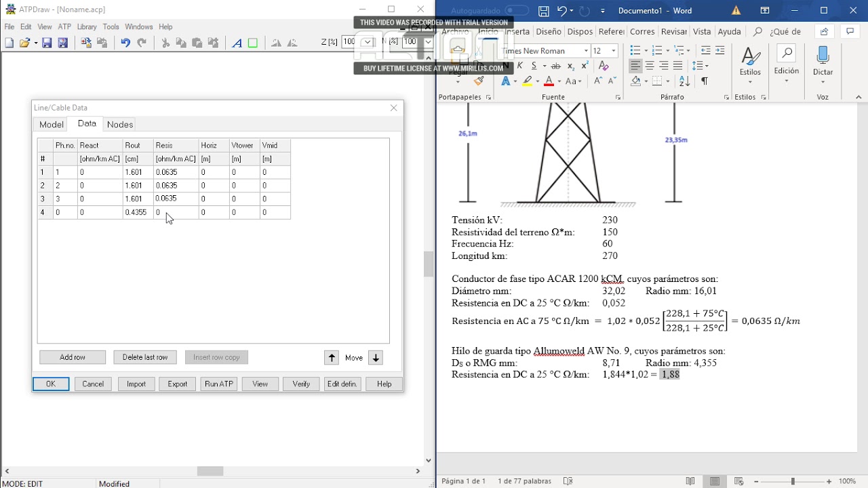Align text left in Word

[635, 66]
